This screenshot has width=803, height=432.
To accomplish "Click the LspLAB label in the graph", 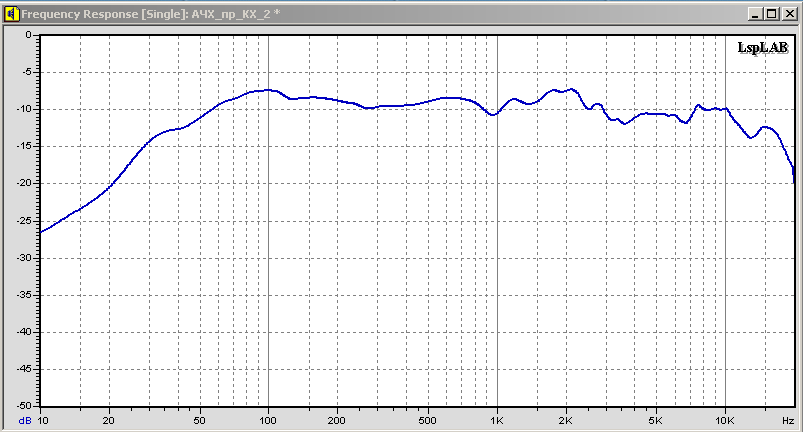I will click(x=763, y=48).
